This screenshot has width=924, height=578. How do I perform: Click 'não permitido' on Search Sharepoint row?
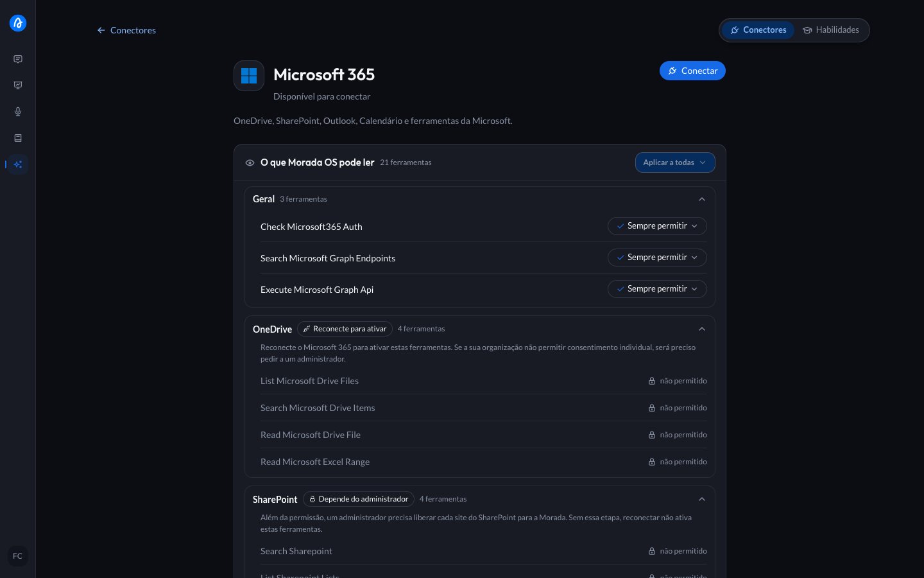point(683,551)
